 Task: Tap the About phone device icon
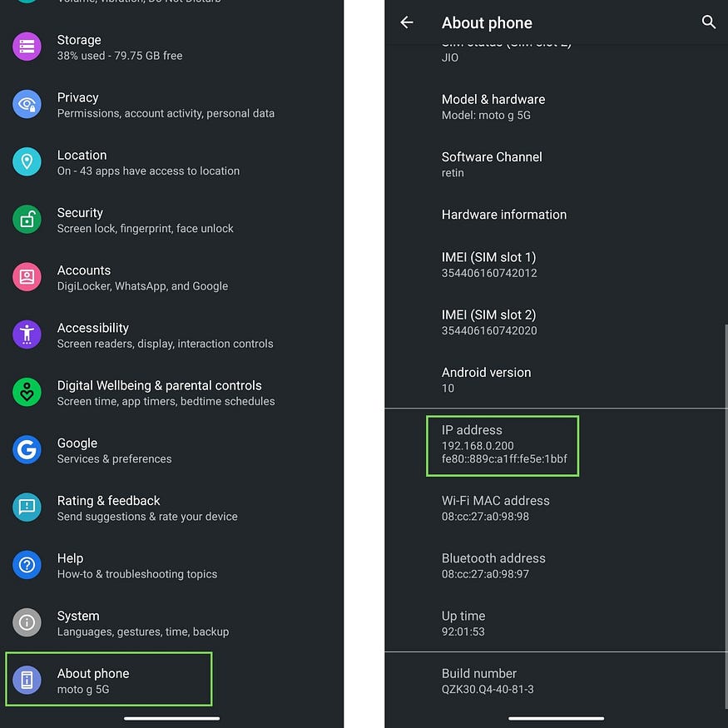[27, 680]
